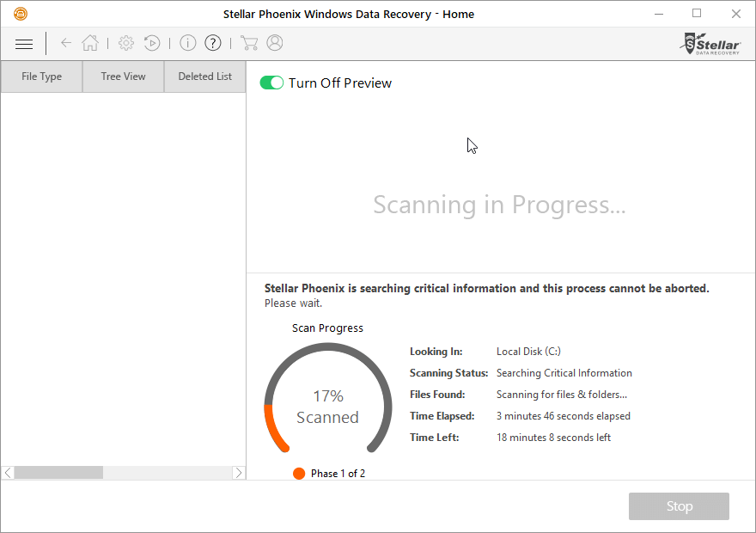
Task: Switch to the File Type tab
Action: tap(41, 77)
